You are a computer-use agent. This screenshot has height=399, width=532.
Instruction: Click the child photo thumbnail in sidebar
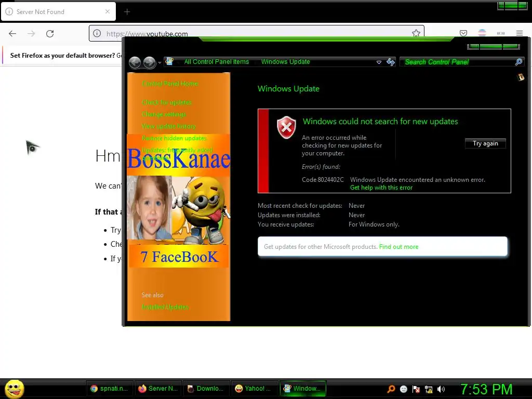[x=149, y=208]
